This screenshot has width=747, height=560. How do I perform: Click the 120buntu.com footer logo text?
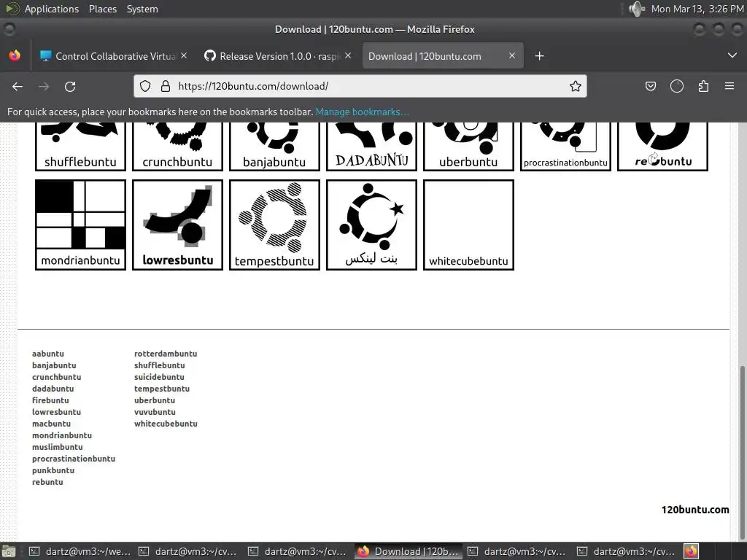695,510
